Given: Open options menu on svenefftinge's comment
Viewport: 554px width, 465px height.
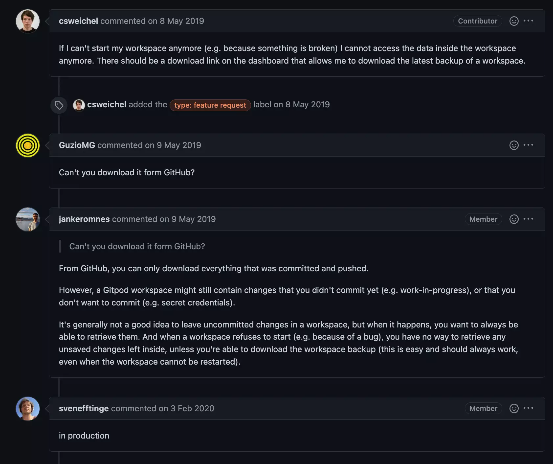Looking at the screenshot, I should click(x=529, y=408).
